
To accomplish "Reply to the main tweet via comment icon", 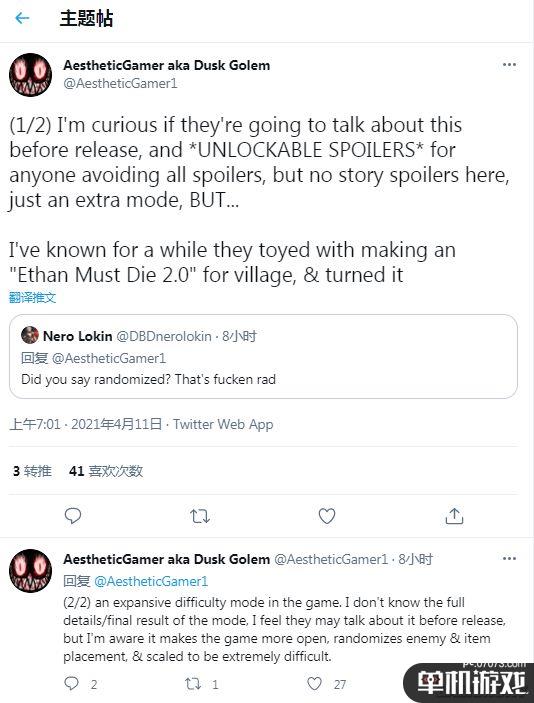I will tap(73, 516).
